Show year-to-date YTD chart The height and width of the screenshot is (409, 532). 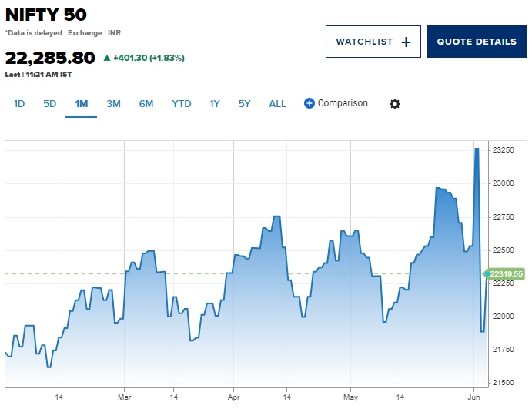click(182, 104)
